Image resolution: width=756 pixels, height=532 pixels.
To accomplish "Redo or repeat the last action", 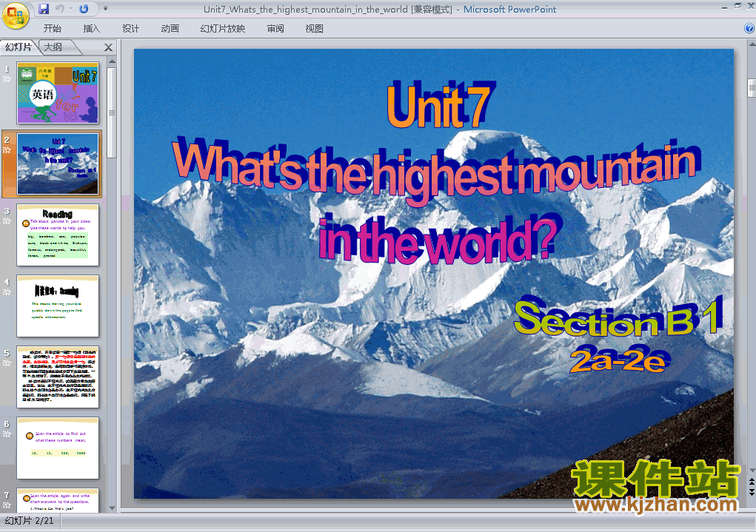I will [x=84, y=9].
